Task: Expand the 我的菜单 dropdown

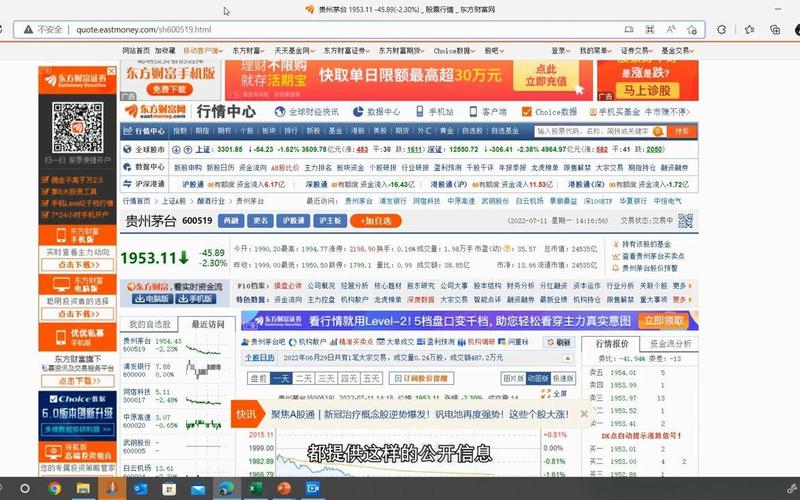Action: tap(595, 51)
